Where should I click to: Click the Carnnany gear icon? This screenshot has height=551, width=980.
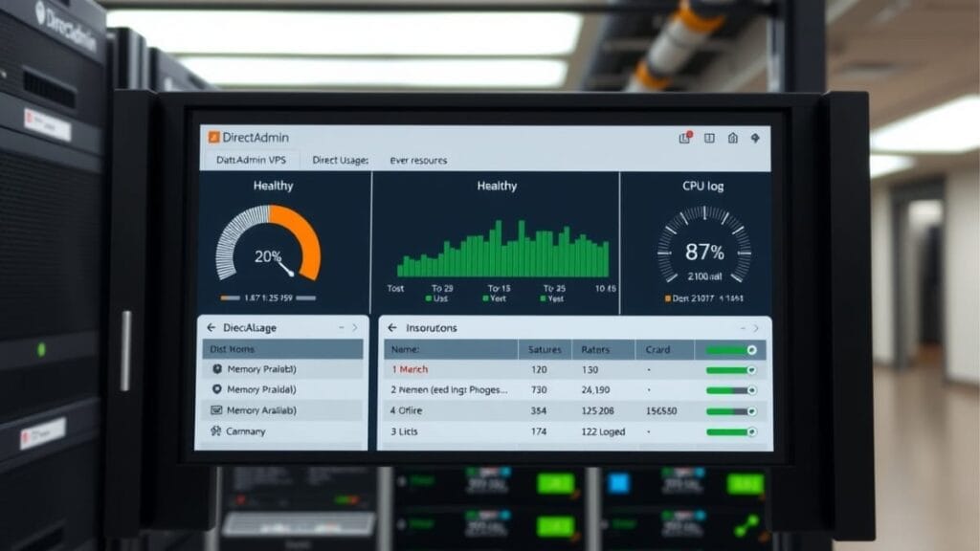pyautogui.click(x=215, y=430)
